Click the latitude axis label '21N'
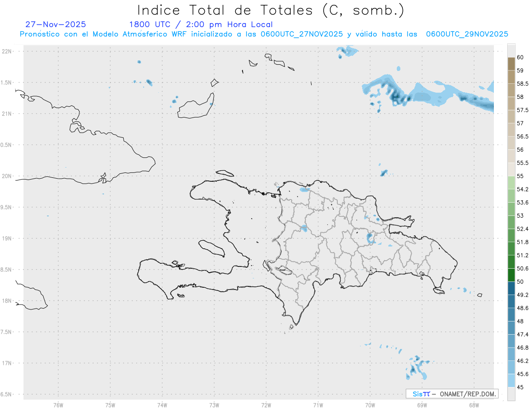The height and width of the screenshot is (411, 532). 7,114
